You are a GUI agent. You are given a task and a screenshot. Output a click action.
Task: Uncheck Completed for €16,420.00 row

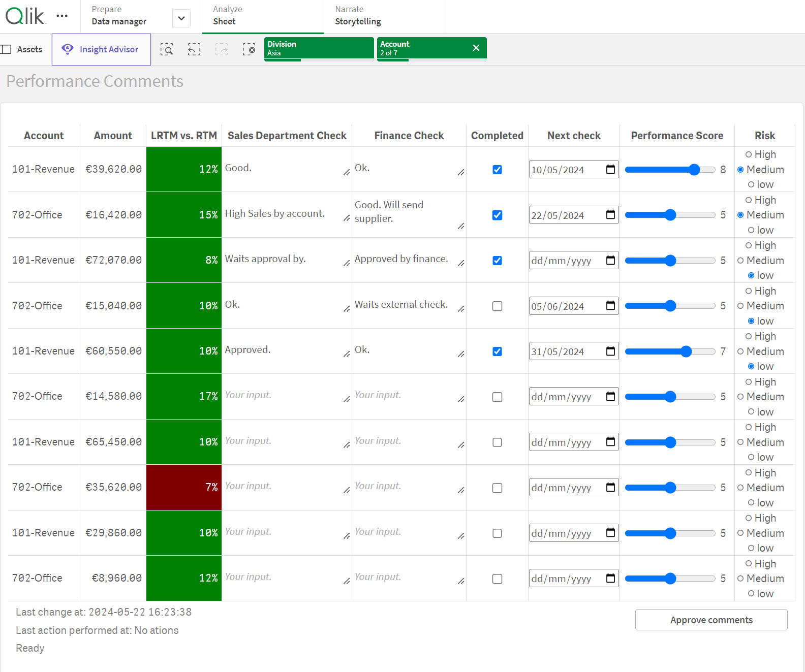point(498,215)
